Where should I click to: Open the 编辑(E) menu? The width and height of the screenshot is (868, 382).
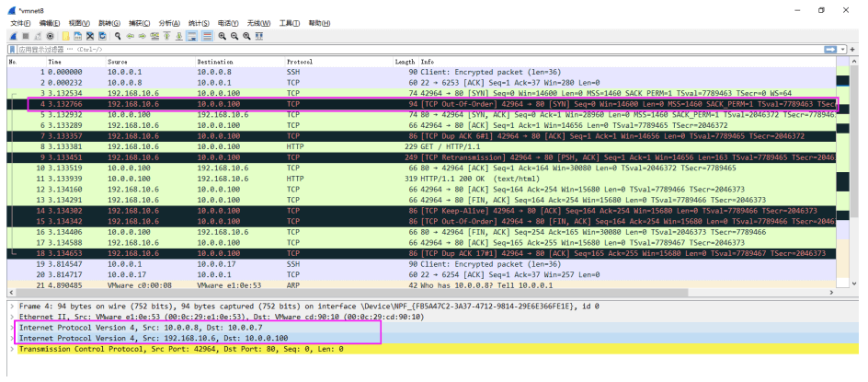[x=50, y=23]
